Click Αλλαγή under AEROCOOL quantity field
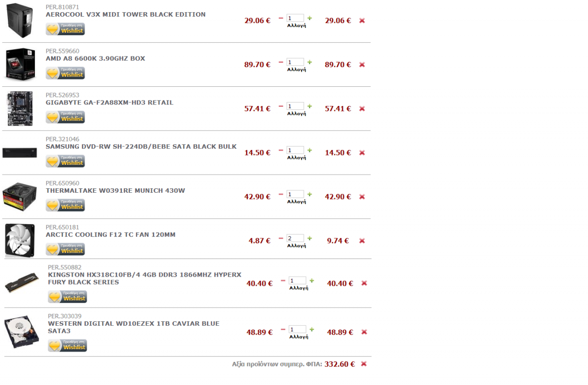The width and height of the screenshot is (588, 385). [x=296, y=26]
